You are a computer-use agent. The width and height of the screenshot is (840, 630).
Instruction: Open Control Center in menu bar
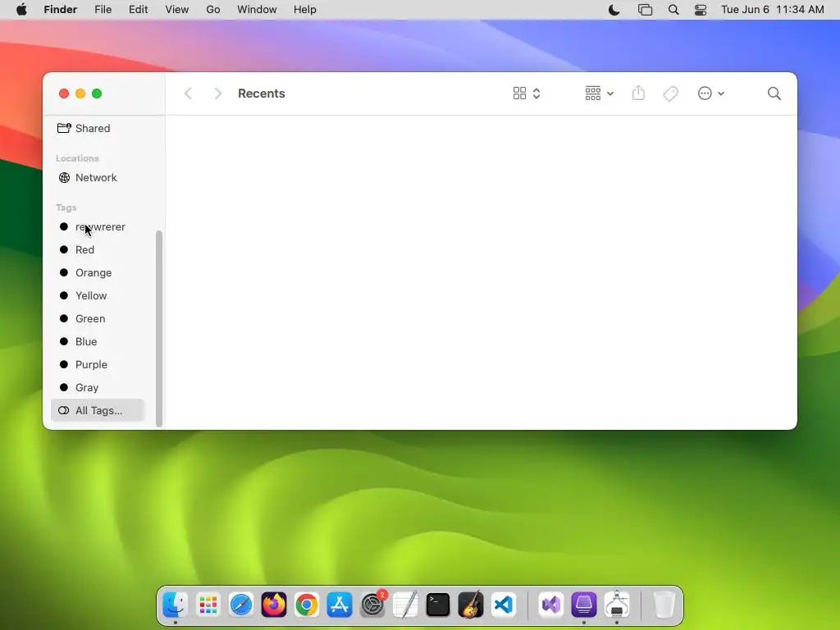click(701, 10)
